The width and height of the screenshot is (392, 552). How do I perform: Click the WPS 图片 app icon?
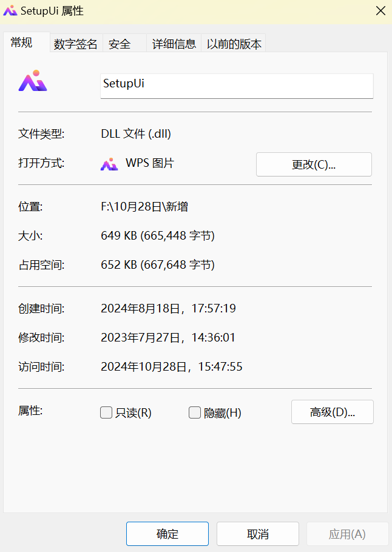coord(109,164)
